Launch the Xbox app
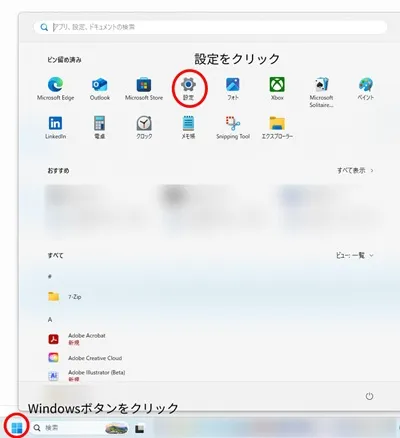The image size is (400, 438). tap(277, 89)
